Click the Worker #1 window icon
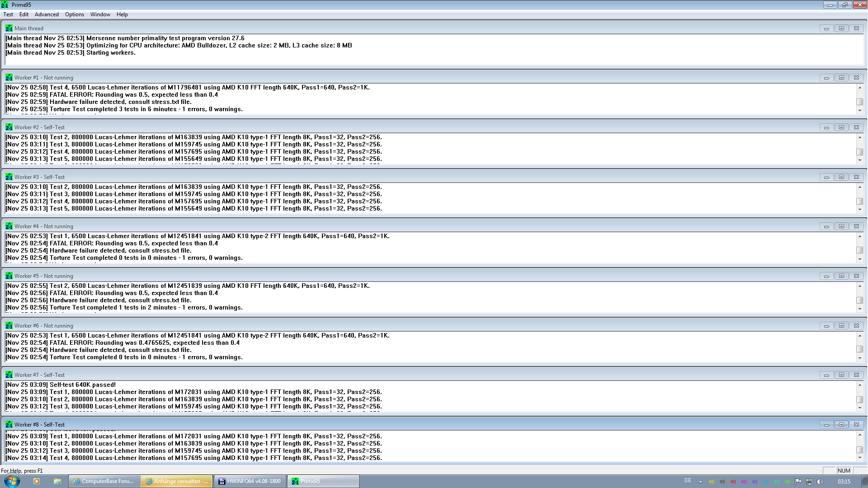This screenshot has width=868, height=488. (x=9, y=78)
